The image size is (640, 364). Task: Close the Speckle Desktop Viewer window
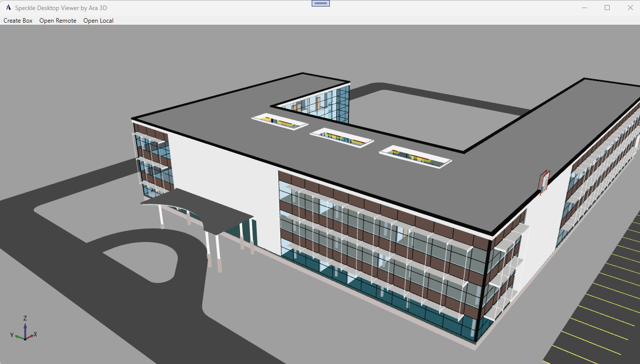pyautogui.click(x=630, y=8)
